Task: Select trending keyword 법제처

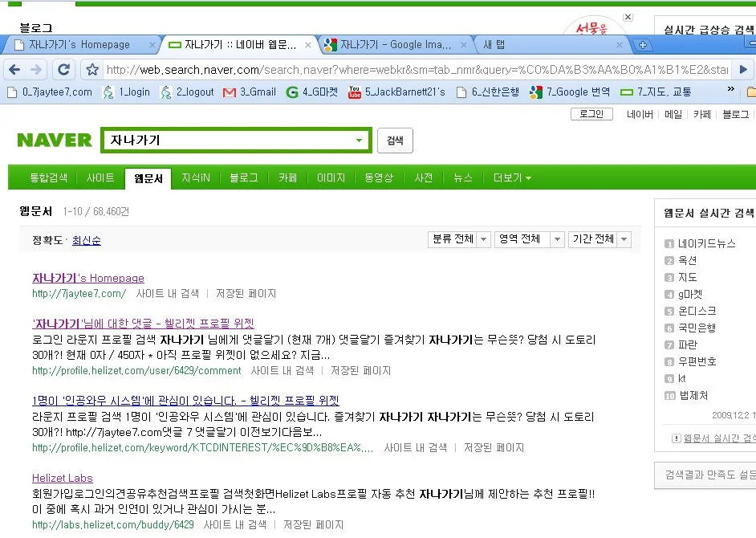Action: 693,396
